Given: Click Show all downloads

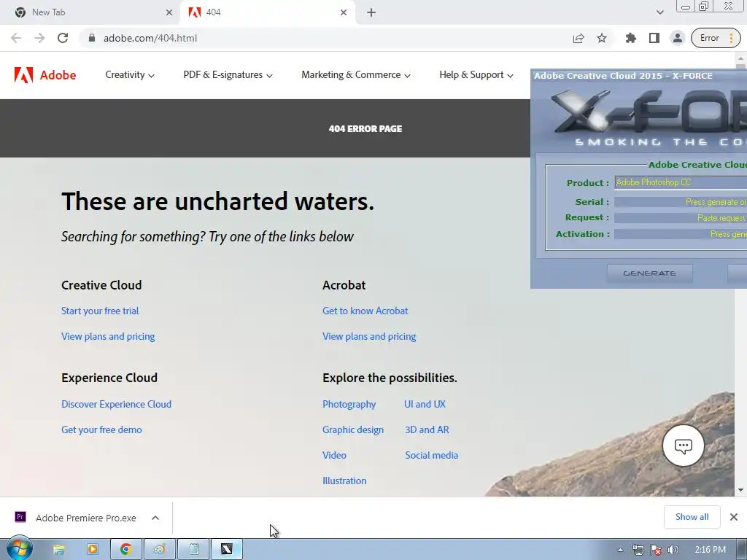Looking at the screenshot, I should pyautogui.click(x=692, y=517).
